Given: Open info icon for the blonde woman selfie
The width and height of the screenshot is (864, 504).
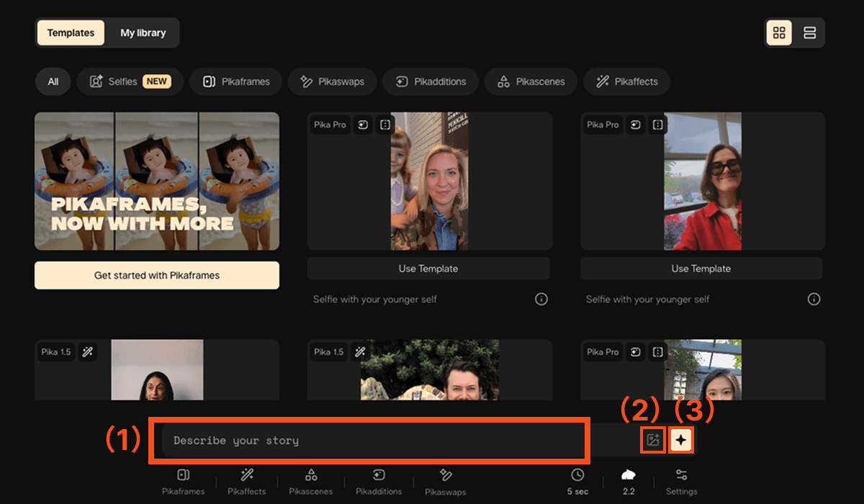Looking at the screenshot, I should point(541,299).
